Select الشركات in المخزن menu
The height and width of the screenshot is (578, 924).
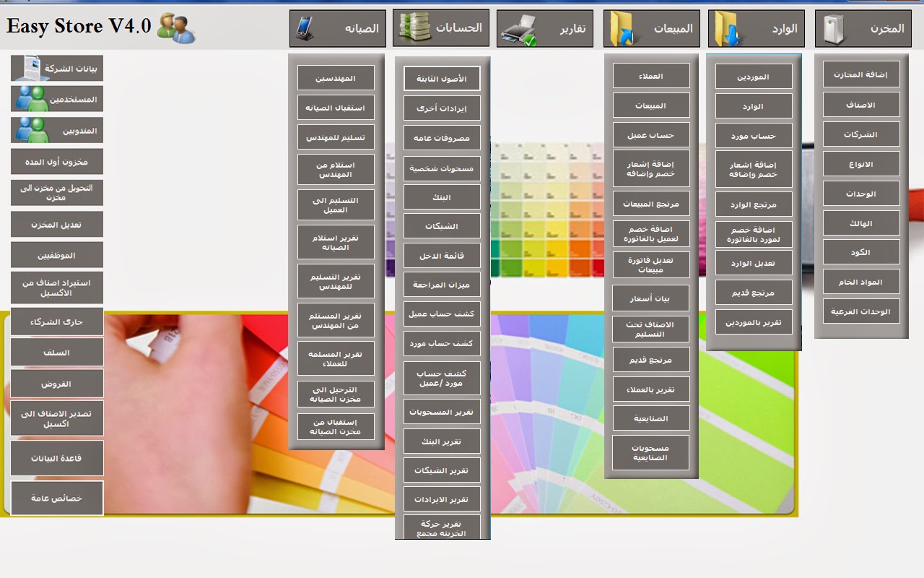861,134
